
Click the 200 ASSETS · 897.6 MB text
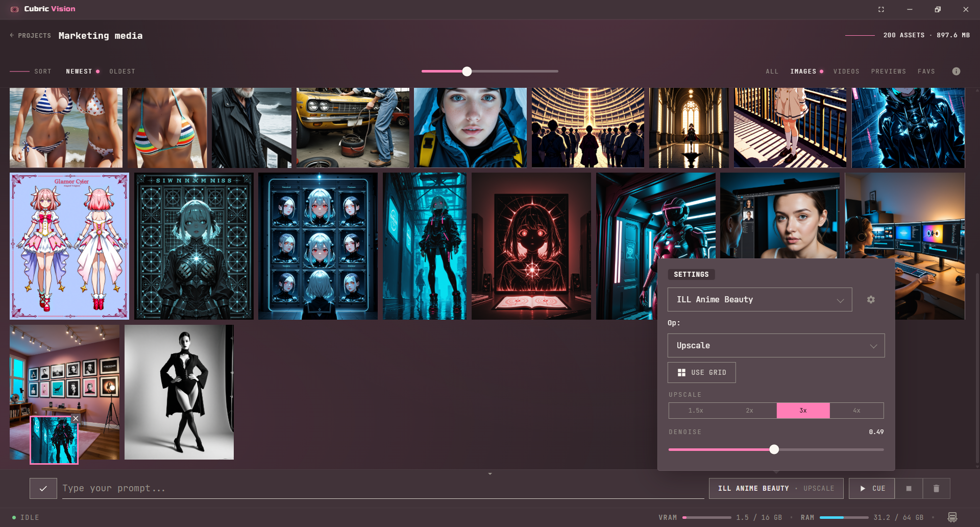[x=926, y=35]
